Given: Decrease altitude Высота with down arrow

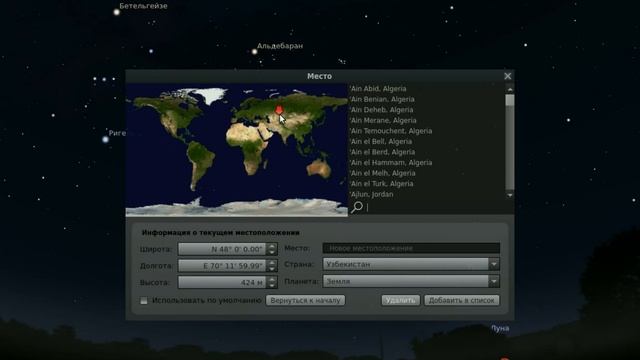Looking at the screenshot, I should (x=272, y=285).
